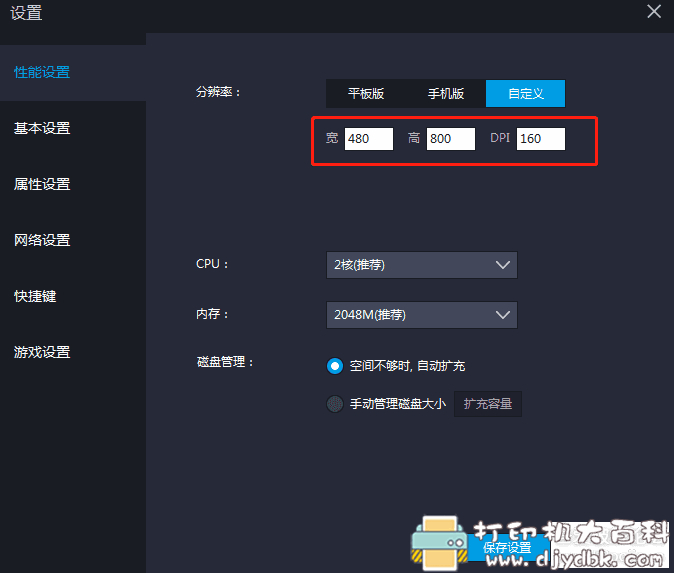
Task: Click the 扩充容量 button
Action: [x=488, y=404]
